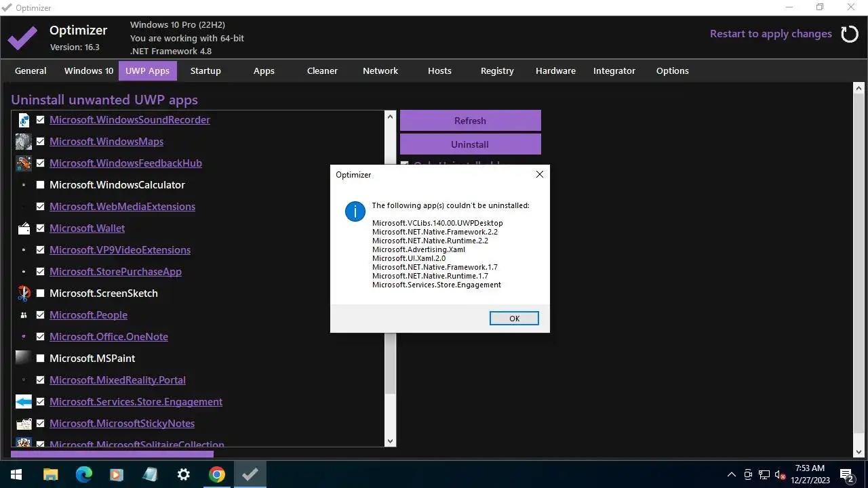Click the Microsoft.People list entry text
This screenshot has height=488, width=868.
pos(88,315)
